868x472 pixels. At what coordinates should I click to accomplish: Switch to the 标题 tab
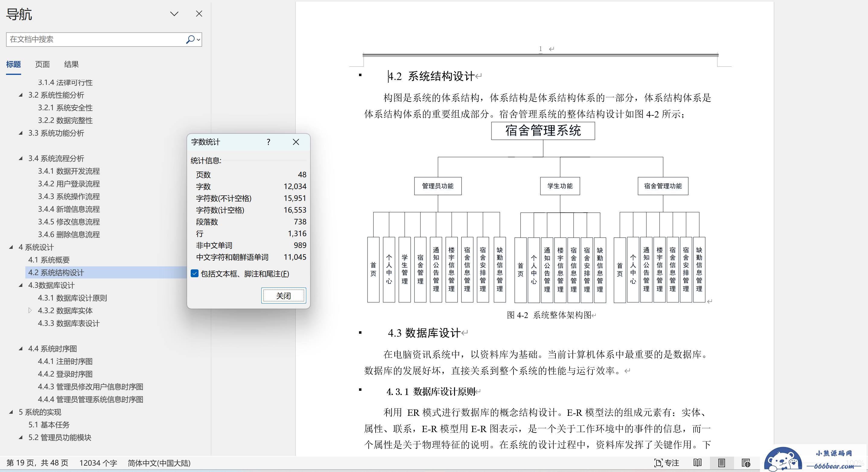point(14,64)
